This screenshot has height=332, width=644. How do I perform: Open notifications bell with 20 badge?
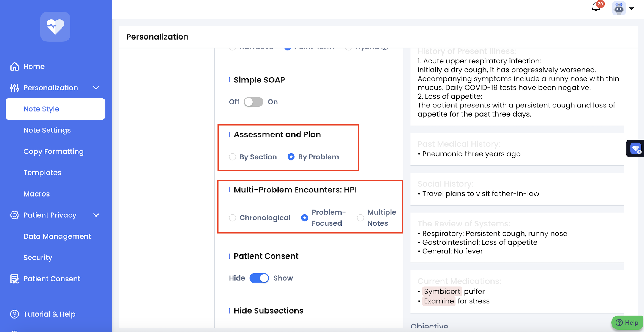[596, 7]
